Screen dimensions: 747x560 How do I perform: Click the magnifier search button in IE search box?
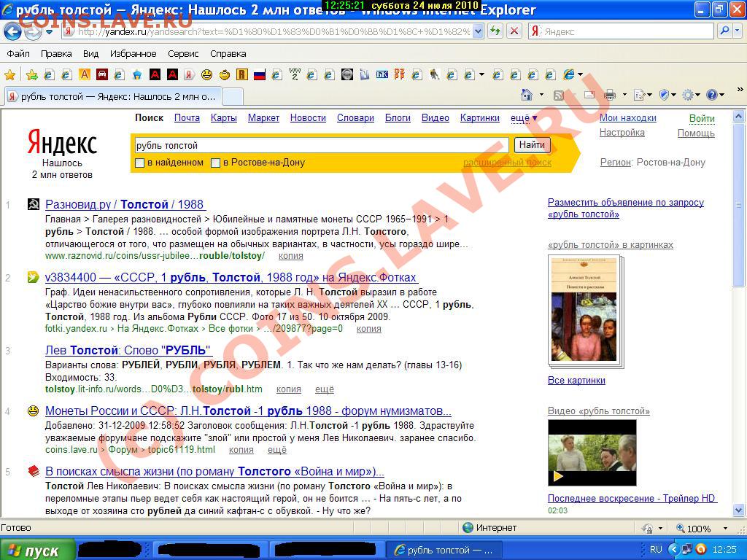tap(724, 31)
